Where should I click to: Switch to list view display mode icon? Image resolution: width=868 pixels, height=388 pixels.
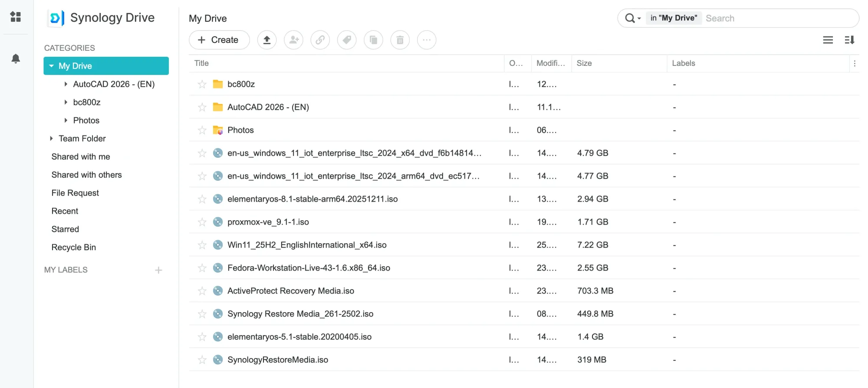click(828, 40)
